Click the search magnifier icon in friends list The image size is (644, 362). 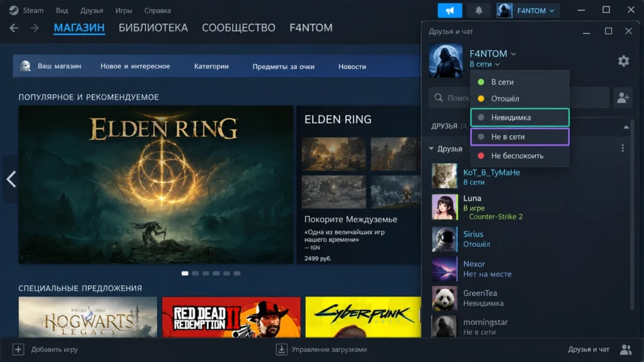(438, 97)
